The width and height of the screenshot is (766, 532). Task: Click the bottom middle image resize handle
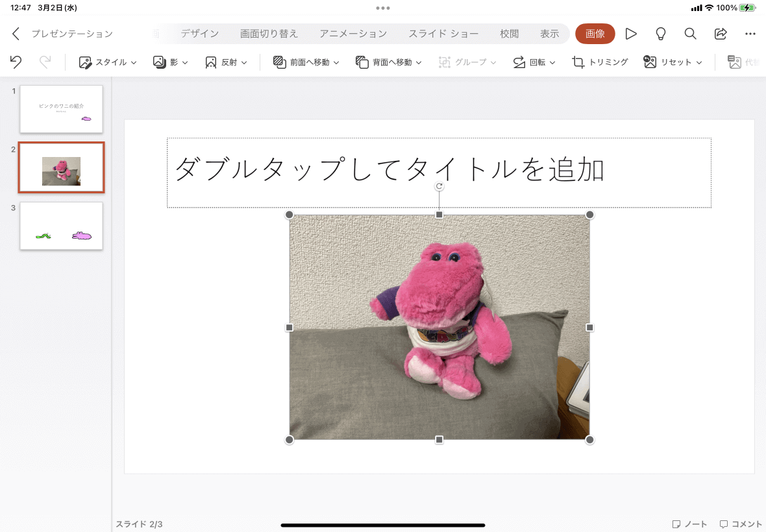click(439, 440)
